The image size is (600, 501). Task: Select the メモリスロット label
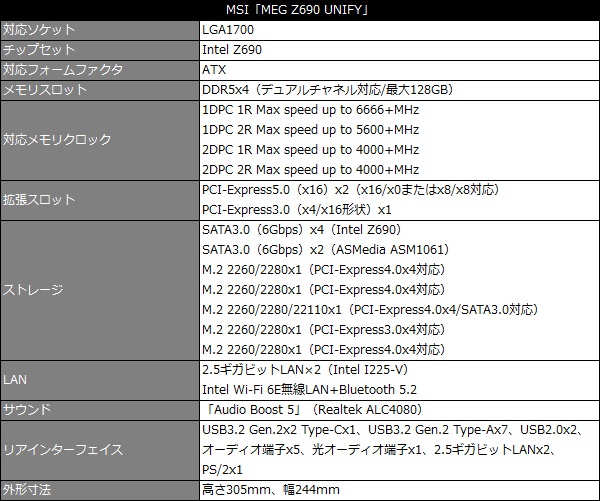[x=45, y=90]
